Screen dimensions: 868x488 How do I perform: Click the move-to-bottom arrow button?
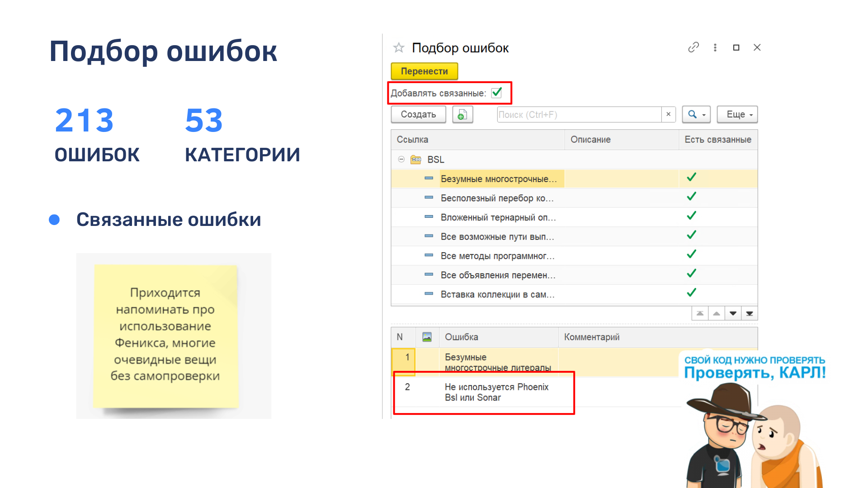[x=750, y=314]
